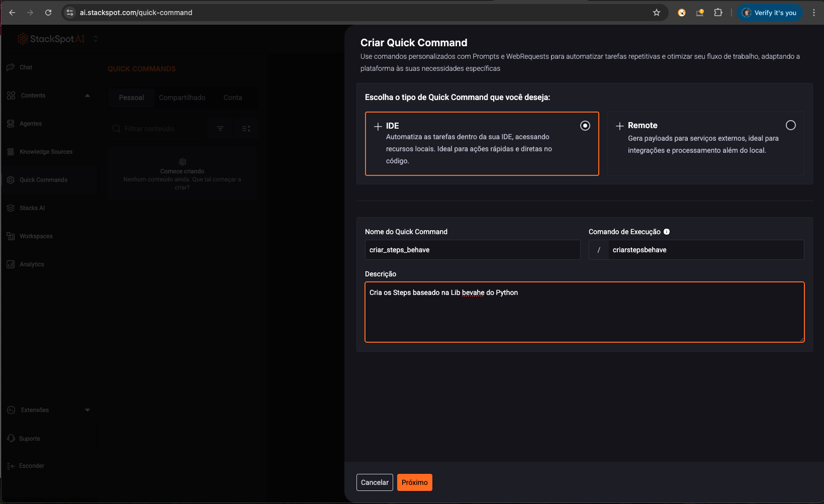Open Extensões in sidebar

[x=35, y=410]
